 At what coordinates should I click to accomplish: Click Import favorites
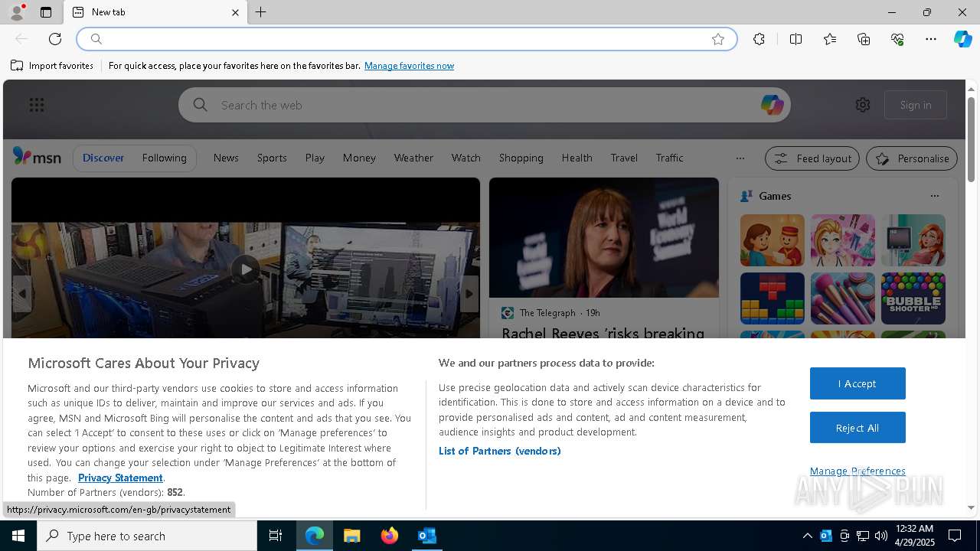point(52,66)
